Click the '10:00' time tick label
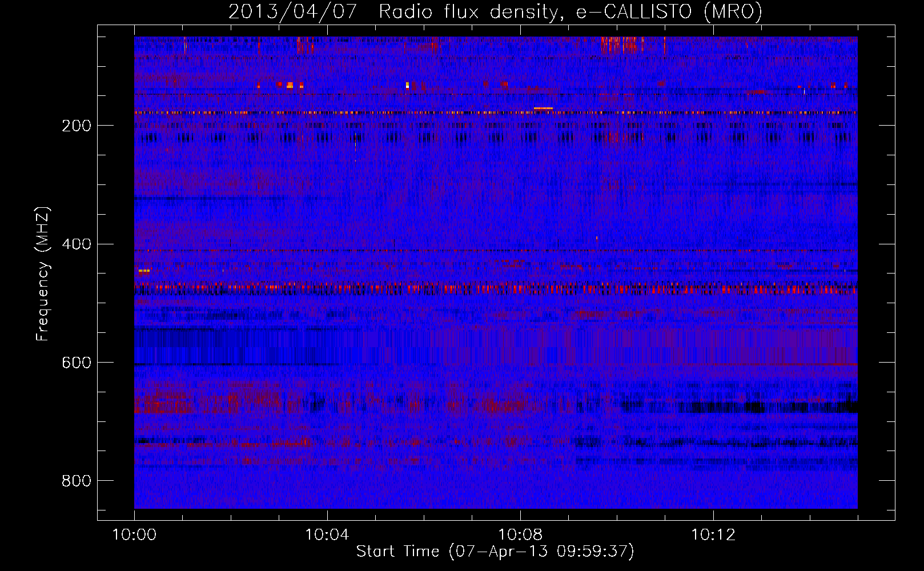Image resolution: width=924 pixels, height=571 pixels. pyautogui.click(x=134, y=535)
